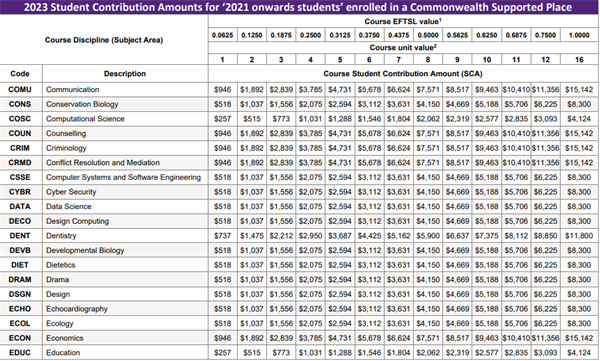Click the 'Code' column header
The image size is (600, 361).
tap(20, 74)
